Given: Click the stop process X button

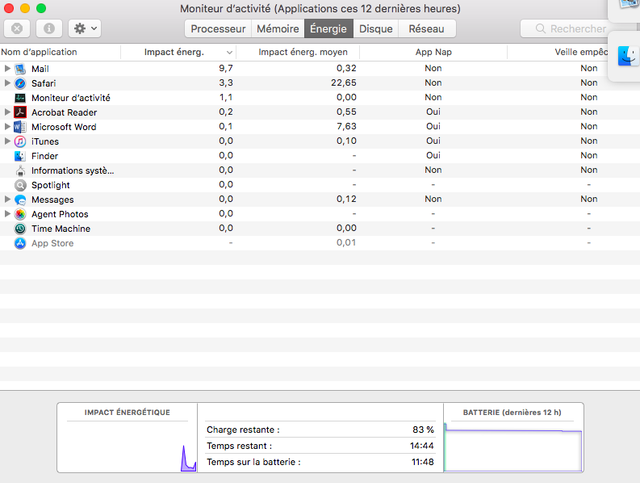Looking at the screenshot, I should coord(17,29).
